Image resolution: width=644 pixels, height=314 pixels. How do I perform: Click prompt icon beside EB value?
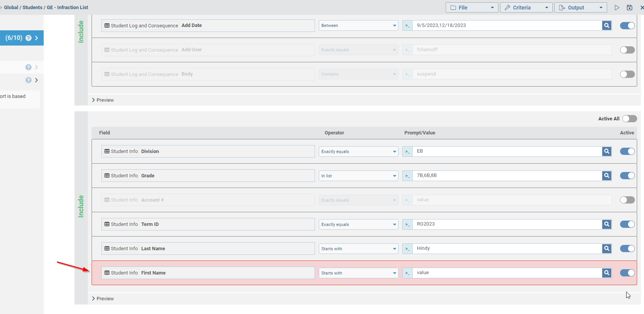coord(407,151)
